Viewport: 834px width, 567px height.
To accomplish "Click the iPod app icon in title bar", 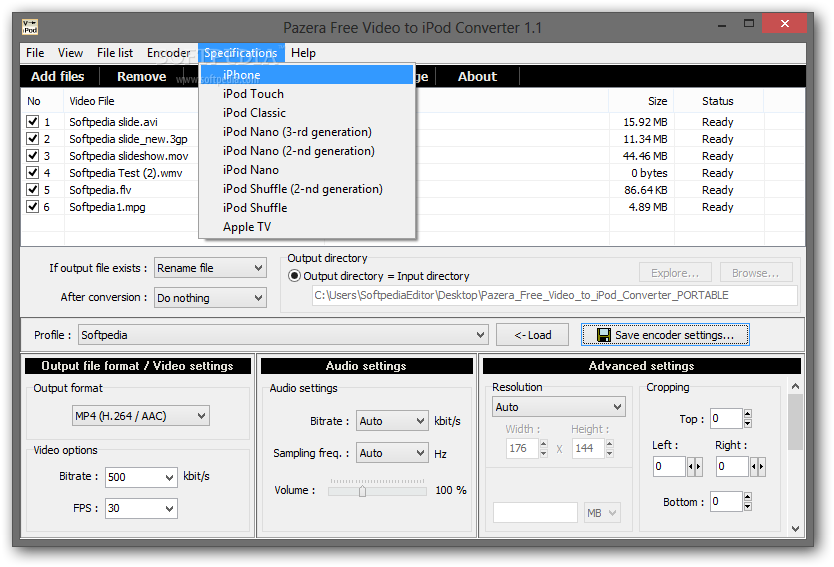I will tap(30, 27).
